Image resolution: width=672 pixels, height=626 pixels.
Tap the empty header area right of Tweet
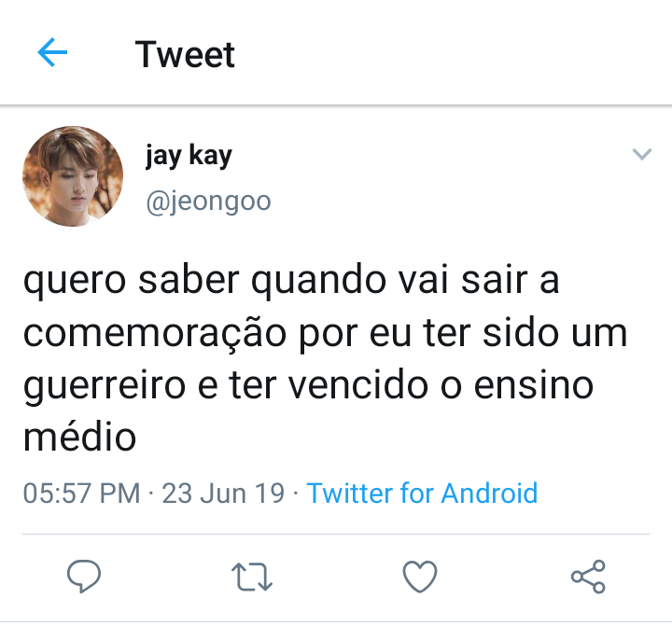tap(450, 53)
